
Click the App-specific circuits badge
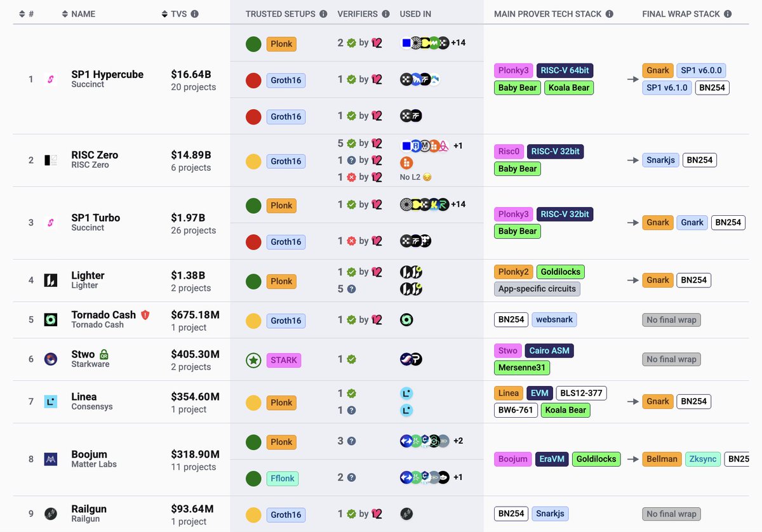tap(537, 289)
